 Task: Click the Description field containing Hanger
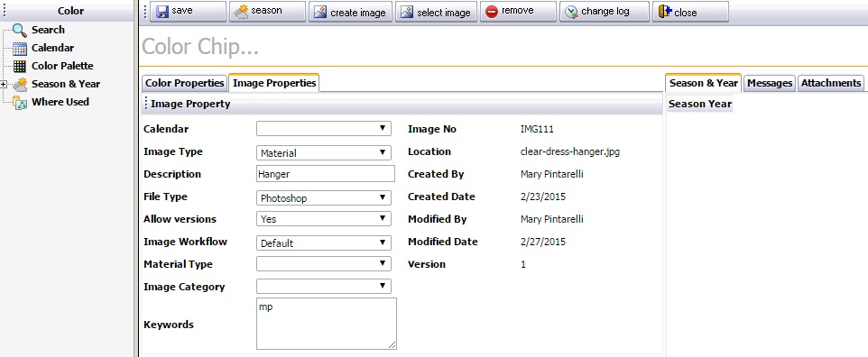coord(326,174)
